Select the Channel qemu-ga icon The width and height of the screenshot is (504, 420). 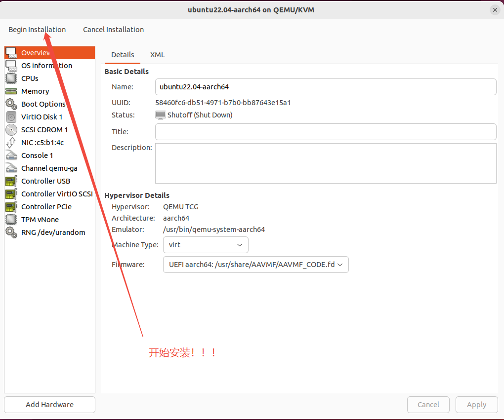pos(11,168)
